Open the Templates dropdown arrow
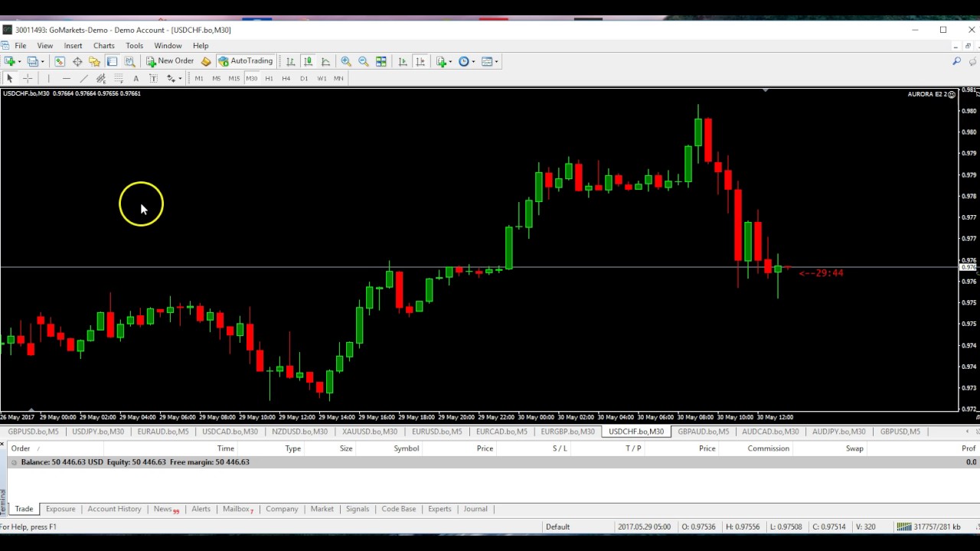The height and width of the screenshot is (551, 980). pos(496,61)
